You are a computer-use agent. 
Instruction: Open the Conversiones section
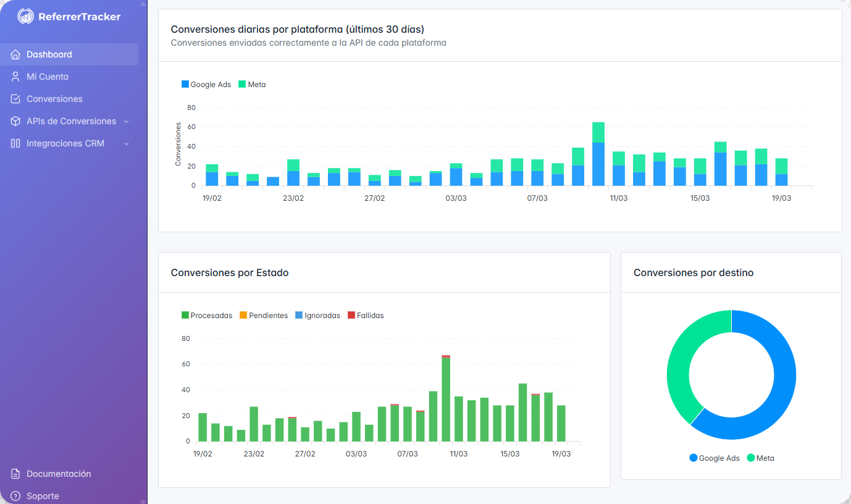(54, 99)
